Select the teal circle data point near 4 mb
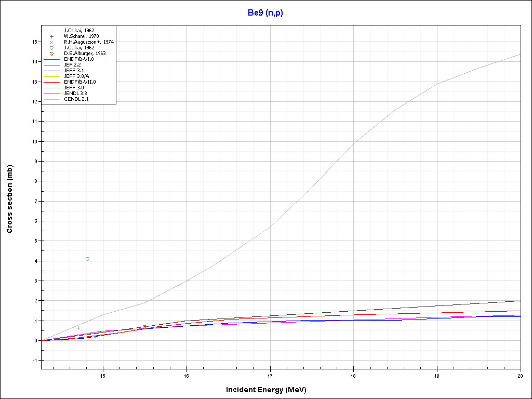Screen dimensions: 532x399 coord(87,259)
